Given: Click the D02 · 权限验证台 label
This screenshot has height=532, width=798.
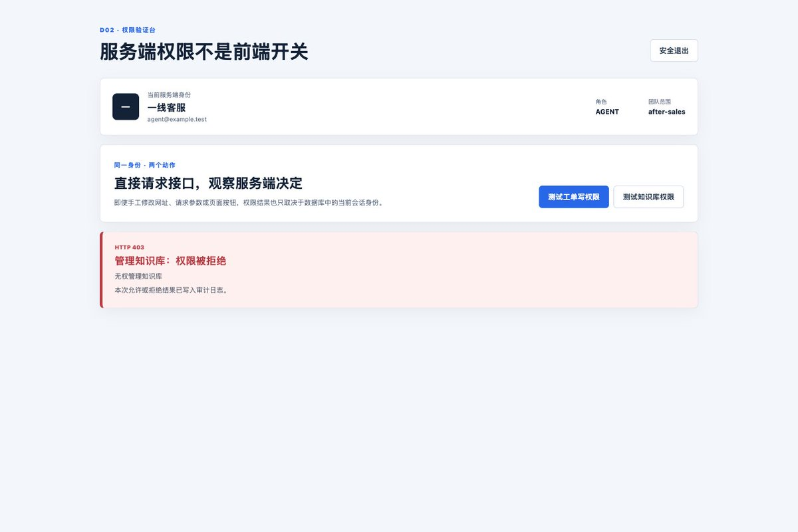Looking at the screenshot, I should click(128, 30).
